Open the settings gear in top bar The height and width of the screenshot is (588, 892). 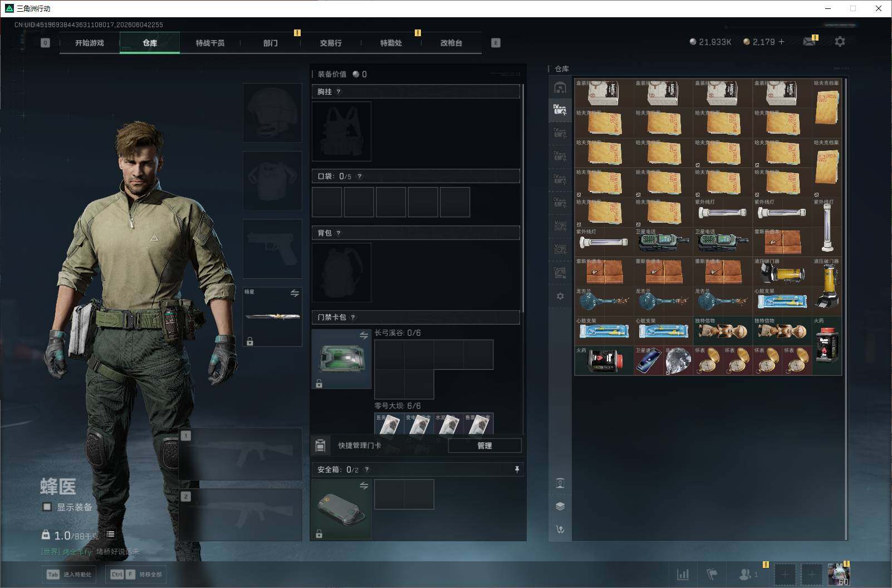840,42
